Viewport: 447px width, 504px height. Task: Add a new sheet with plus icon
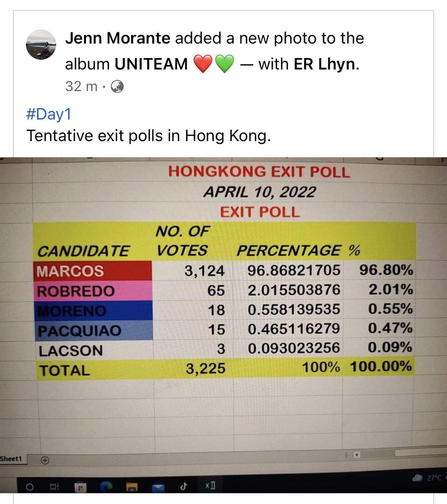pyautogui.click(x=45, y=460)
